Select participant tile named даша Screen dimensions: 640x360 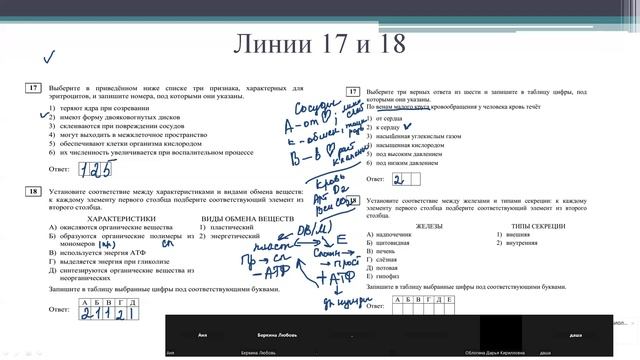pyautogui.click(x=576, y=336)
